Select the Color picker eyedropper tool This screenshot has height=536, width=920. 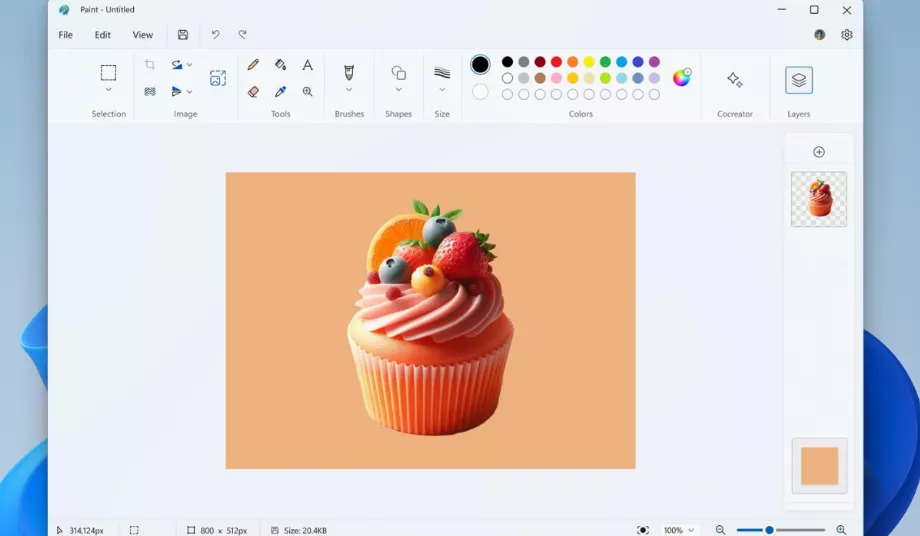click(280, 91)
